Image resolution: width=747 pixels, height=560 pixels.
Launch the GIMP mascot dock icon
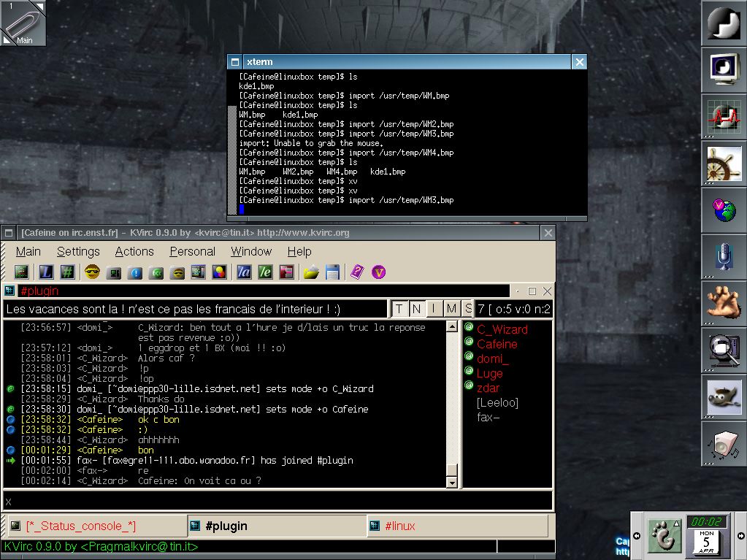point(723,396)
